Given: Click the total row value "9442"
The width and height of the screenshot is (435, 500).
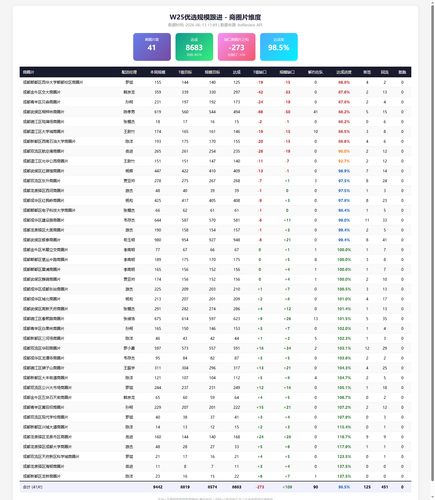Looking at the screenshot, I should [158, 487].
